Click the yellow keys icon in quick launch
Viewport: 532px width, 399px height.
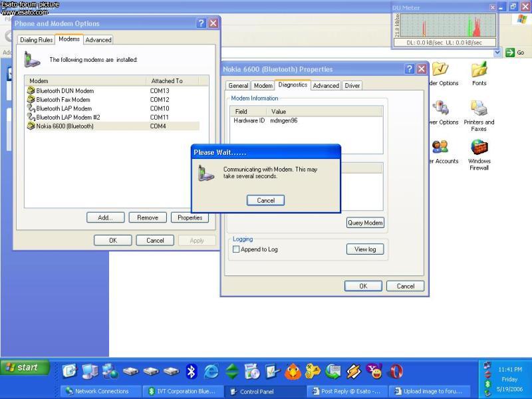tap(313, 371)
